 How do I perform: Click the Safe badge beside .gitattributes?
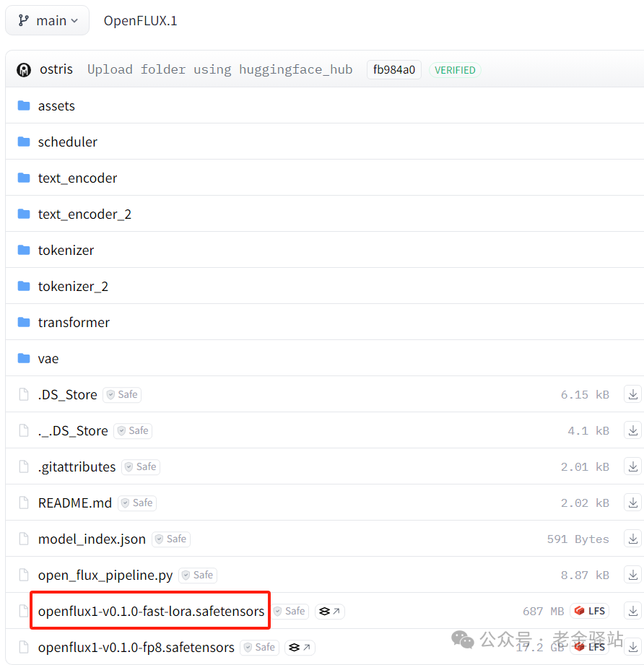point(141,466)
